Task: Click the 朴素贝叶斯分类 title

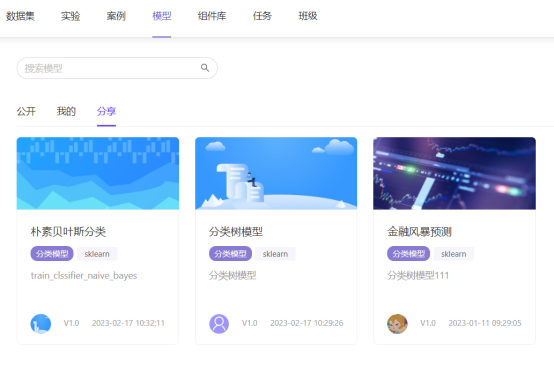Action: [68, 232]
